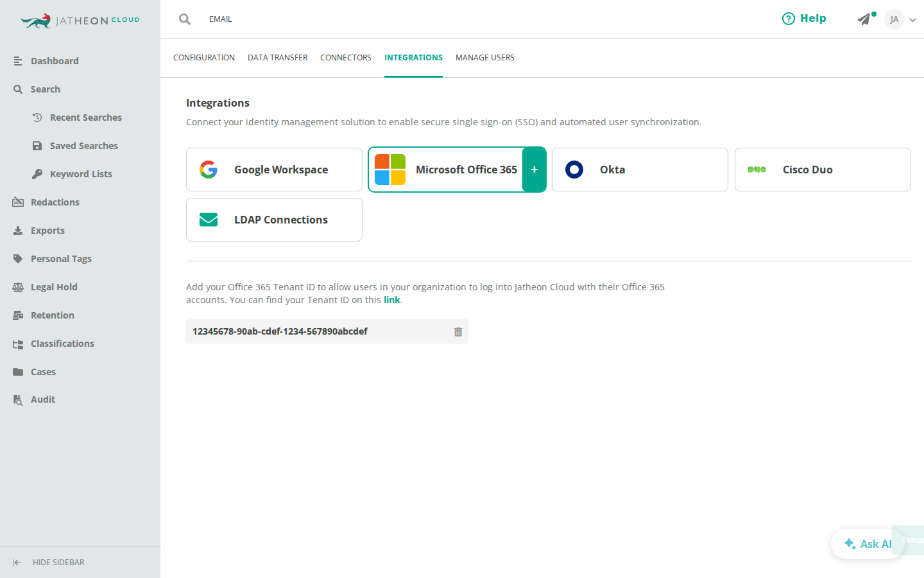Click the magnifier search icon in top bar
Image resolution: width=924 pixels, height=578 pixels.
185,19
